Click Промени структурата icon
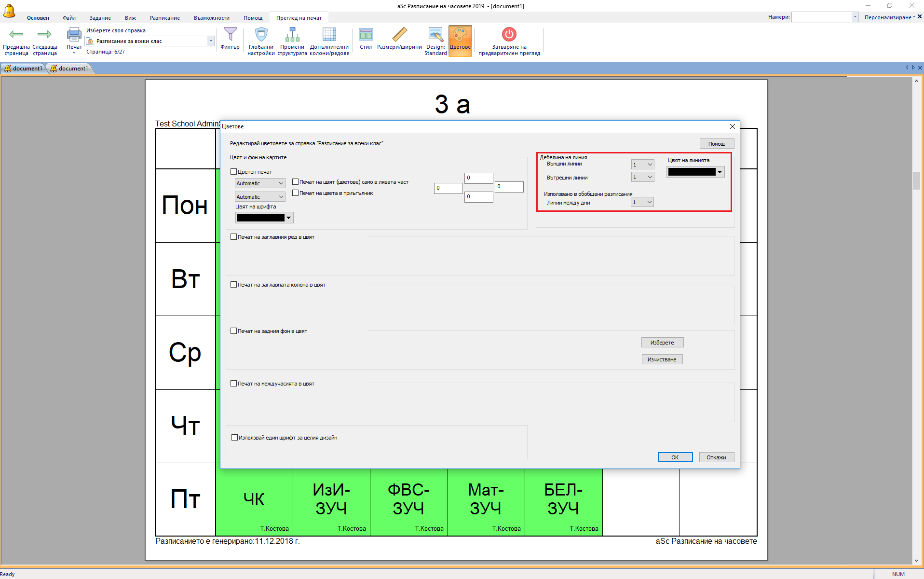Screen dimensions: 924x579 pyautogui.click(x=292, y=35)
